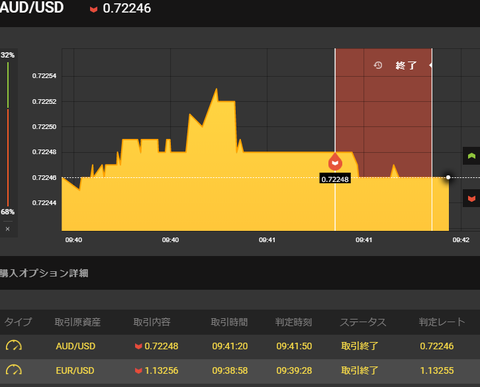Click the 0.72254 price axis label

pyautogui.click(x=44, y=76)
